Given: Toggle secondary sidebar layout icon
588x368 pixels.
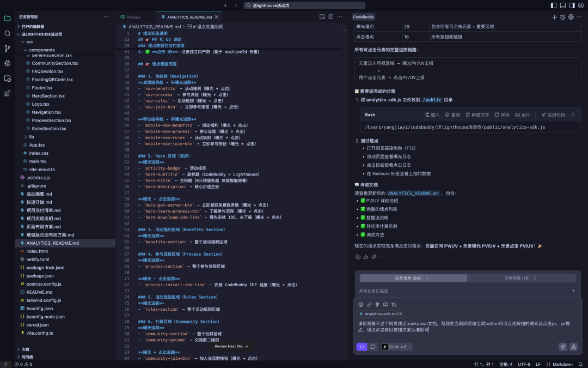Looking at the screenshot, I should pos(572,5).
